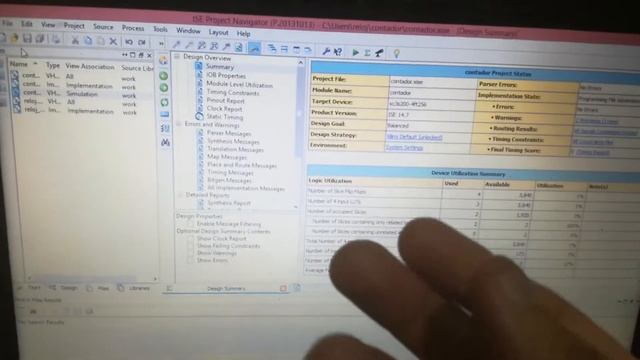Open Place and Route Messages tree item
The image size is (640, 360).
(x=242, y=165)
